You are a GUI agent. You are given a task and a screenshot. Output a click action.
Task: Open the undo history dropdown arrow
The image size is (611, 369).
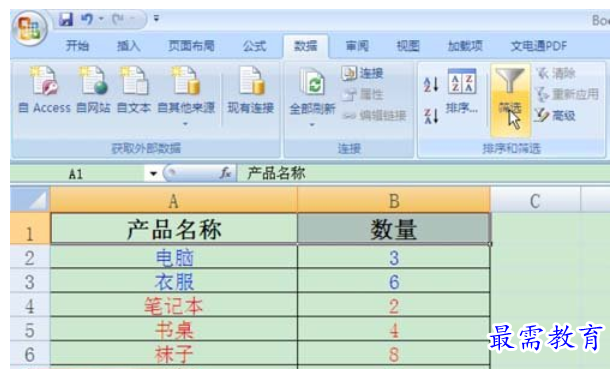pos(101,19)
